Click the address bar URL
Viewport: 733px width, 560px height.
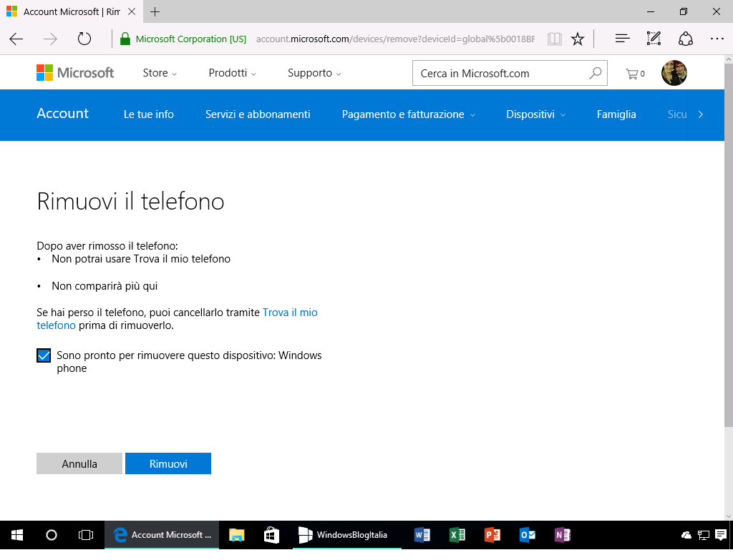tap(395, 39)
